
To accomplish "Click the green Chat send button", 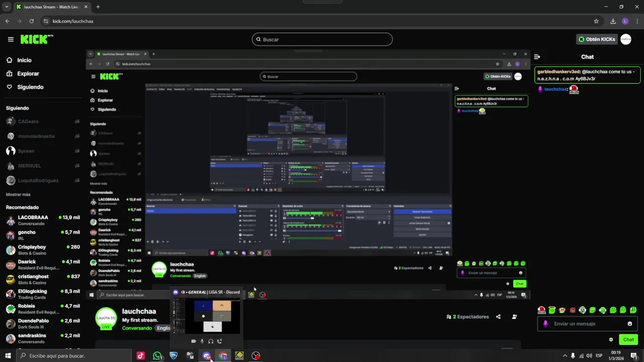I will (628, 339).
